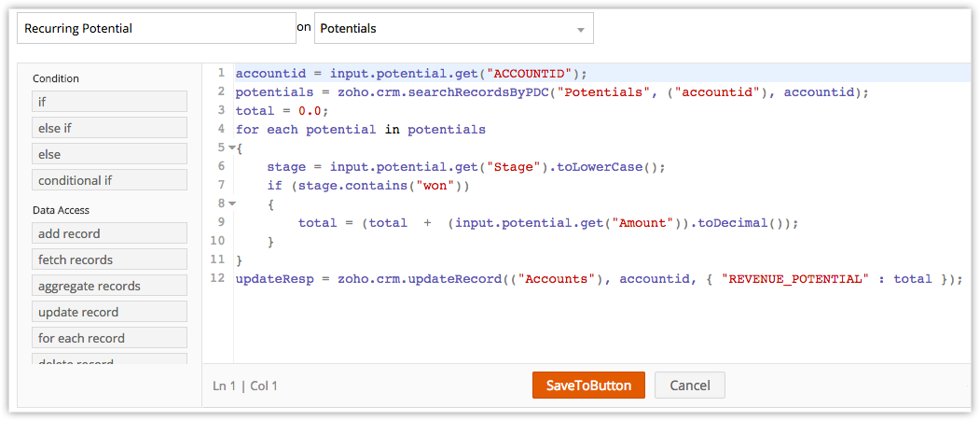
Task: Collapse the code fold on line 8
Action: point(231,203)
